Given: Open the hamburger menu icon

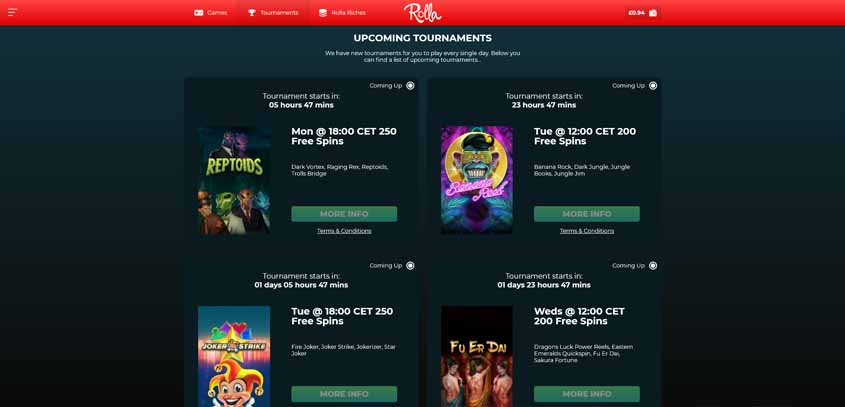Looking at the screenshot, I should pyautogui.click(x=12, y=12).
